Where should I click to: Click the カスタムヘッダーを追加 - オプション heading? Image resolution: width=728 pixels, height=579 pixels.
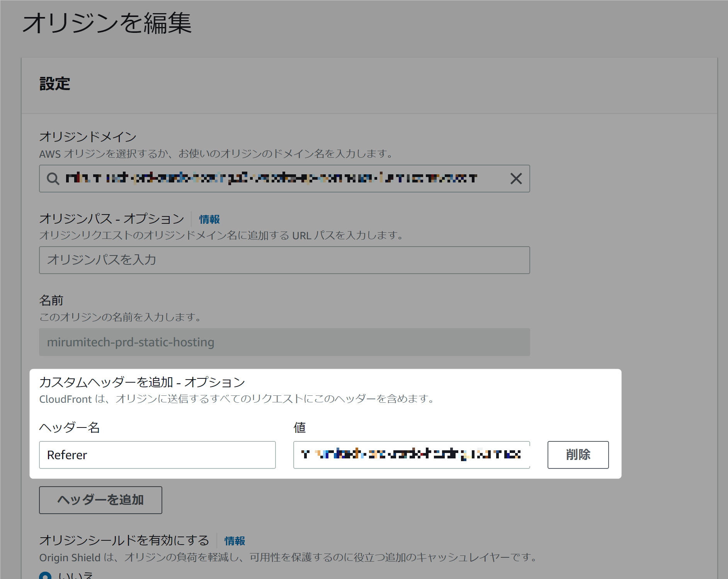click(141, 382)
